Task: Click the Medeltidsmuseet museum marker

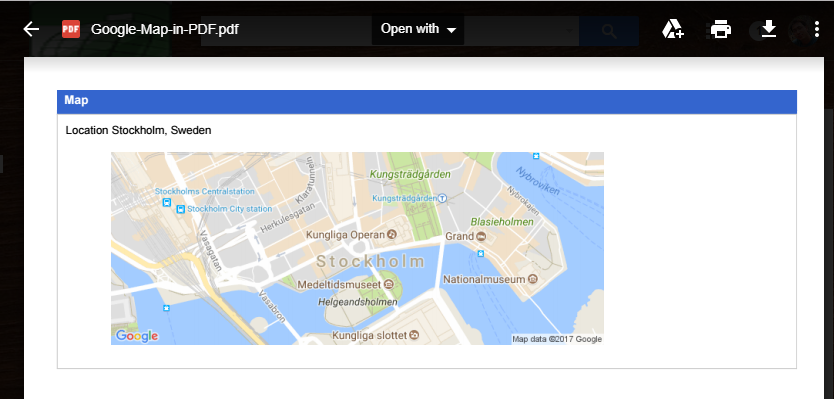Action: pyautogui.click(x=389, y=285)
